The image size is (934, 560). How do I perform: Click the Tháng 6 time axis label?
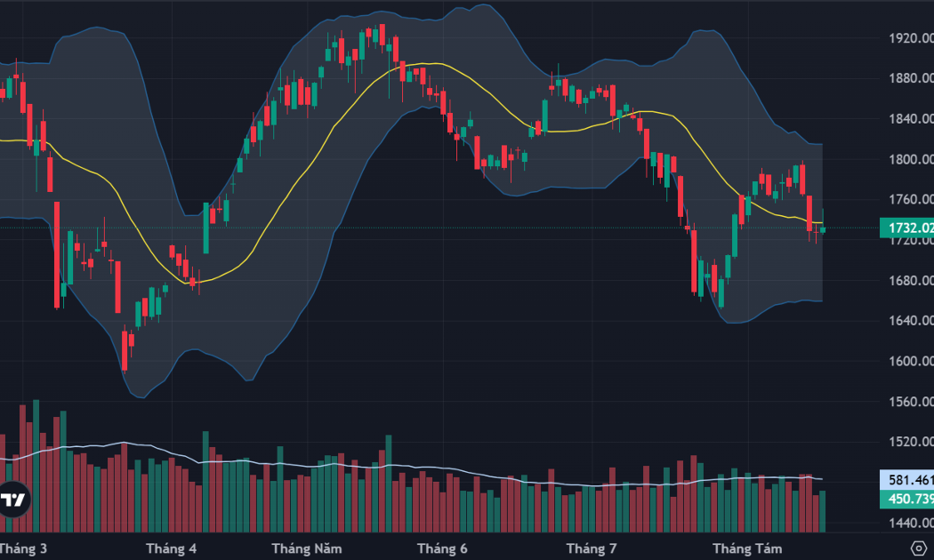click(x=442, y=548)
